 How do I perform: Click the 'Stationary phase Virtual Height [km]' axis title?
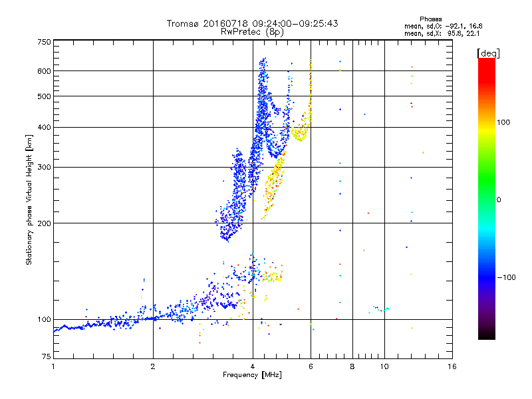pyautogui.click(x=29, y=199)
